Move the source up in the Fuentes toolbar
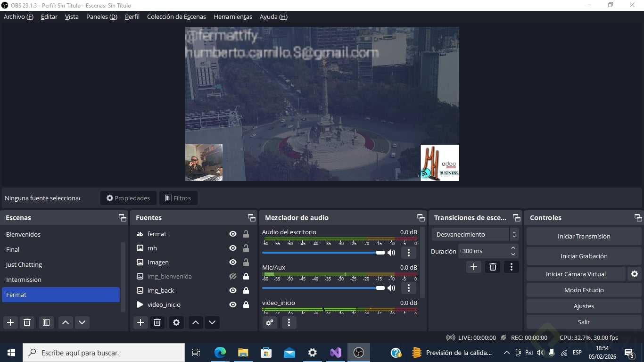Viewport: 644px width, 362px height. click(196, 322)
